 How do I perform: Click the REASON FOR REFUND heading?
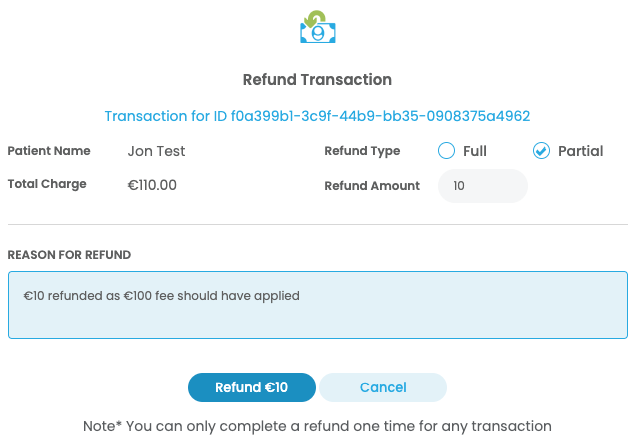coord(69,255)
